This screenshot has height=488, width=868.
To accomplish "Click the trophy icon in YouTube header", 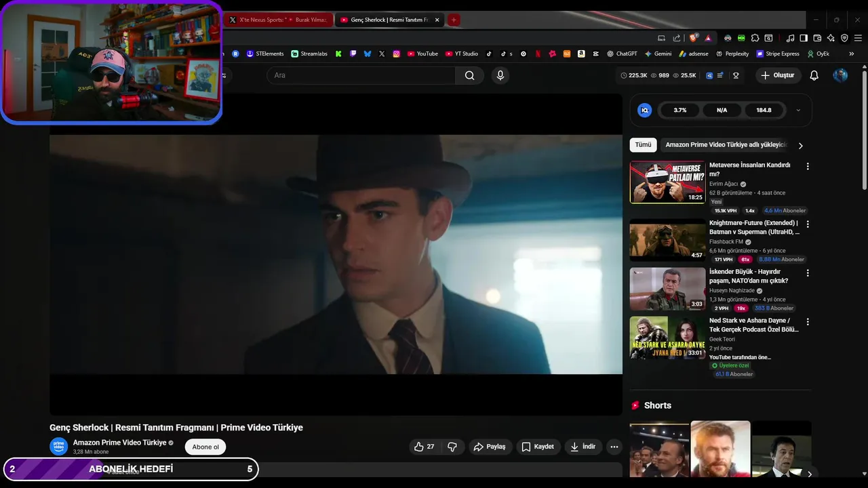I will point(736,75).
